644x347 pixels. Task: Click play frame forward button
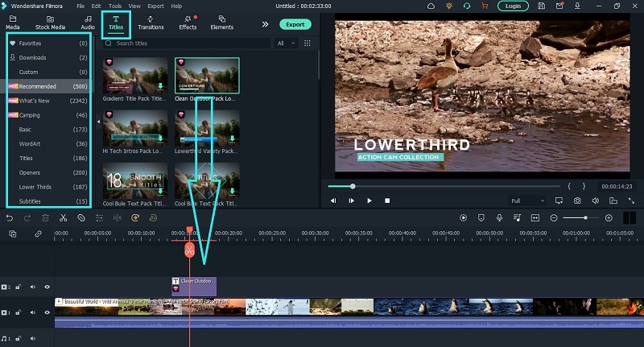point(352,200)
